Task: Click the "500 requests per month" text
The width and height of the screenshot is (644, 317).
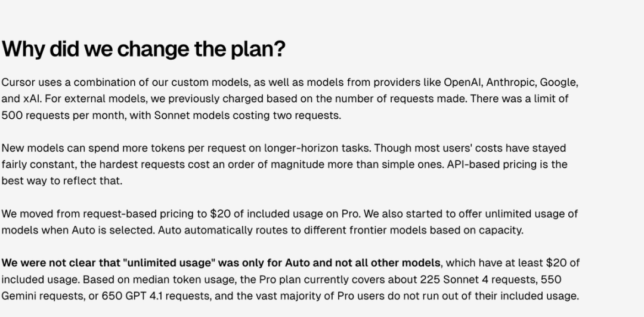Action: pos(63,116)
